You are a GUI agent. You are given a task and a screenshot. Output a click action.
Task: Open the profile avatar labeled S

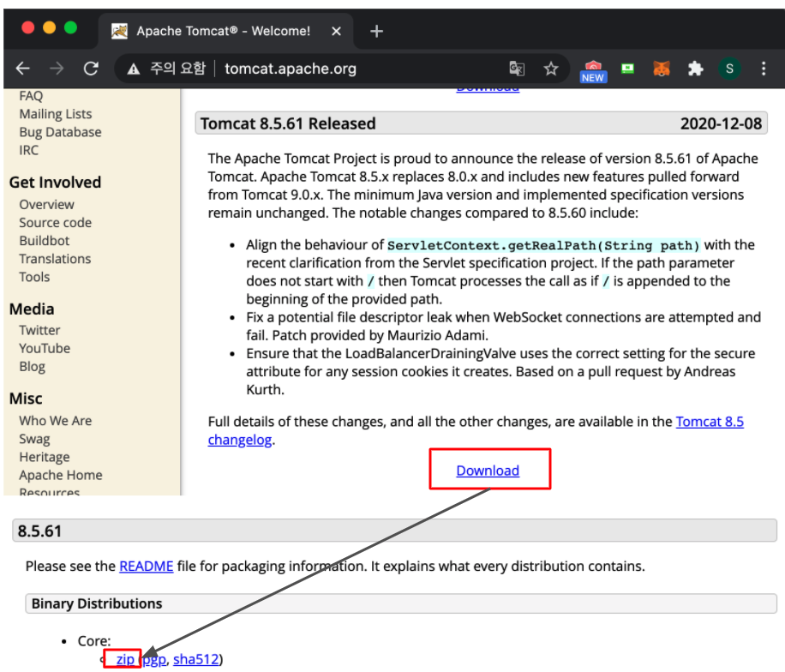click(x=729, y=69)
